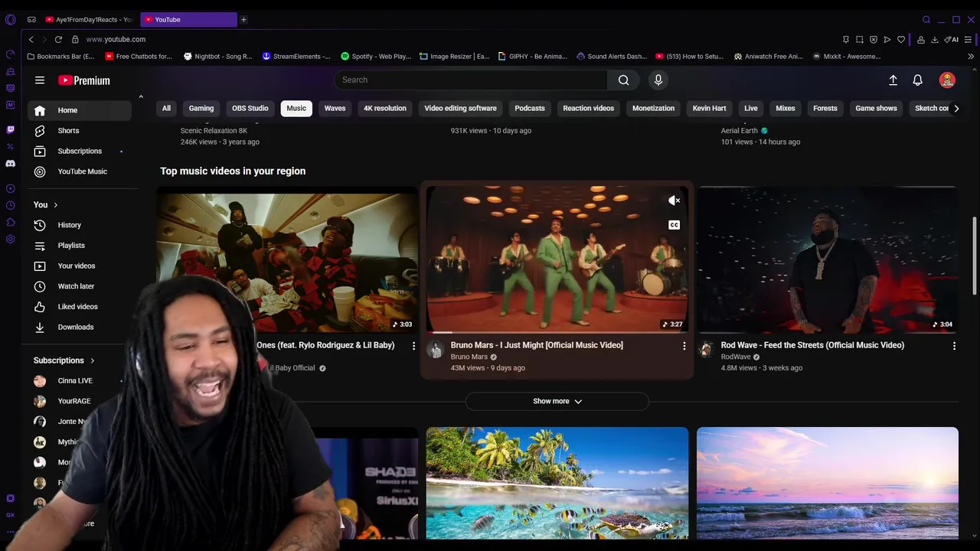The height and width of the screenshot is (551, 980).
Task: Click the YouTube Premium logo
Action: point(84,80)
